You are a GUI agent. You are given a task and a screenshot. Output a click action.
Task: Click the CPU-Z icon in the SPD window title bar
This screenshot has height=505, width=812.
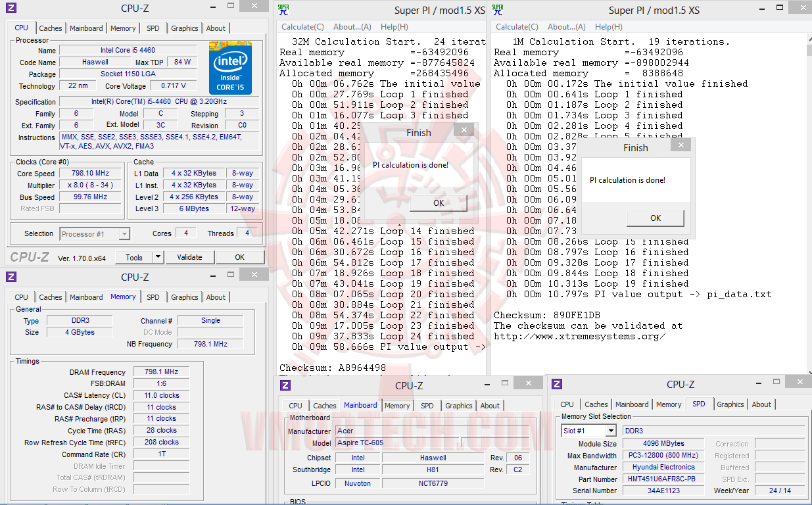pos(557,384)
